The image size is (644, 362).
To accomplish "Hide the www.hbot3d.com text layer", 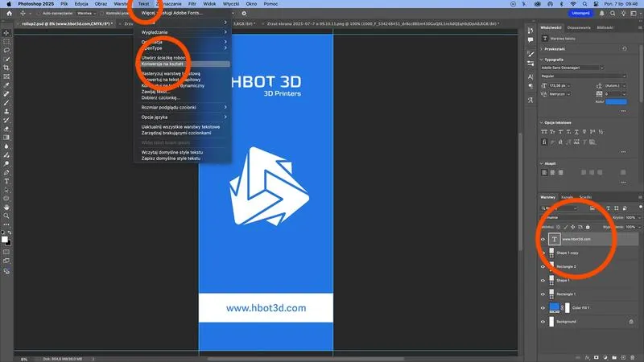I will coord(543,239).
